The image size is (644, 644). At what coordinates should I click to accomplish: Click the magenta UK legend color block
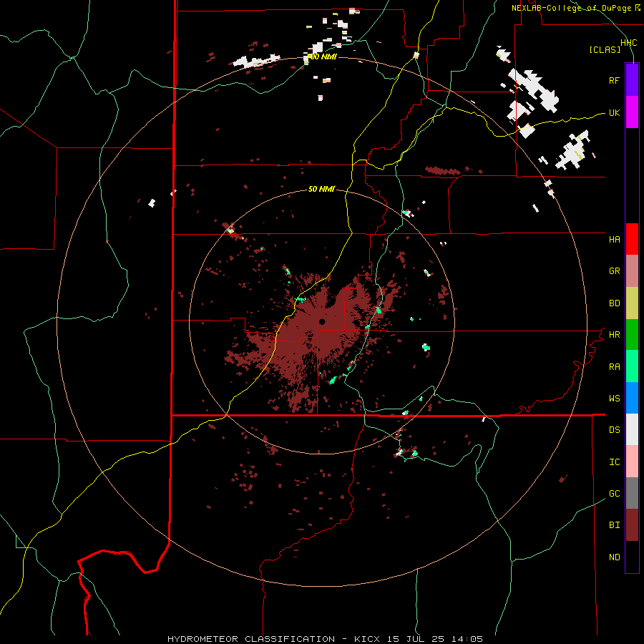point(632,112)
